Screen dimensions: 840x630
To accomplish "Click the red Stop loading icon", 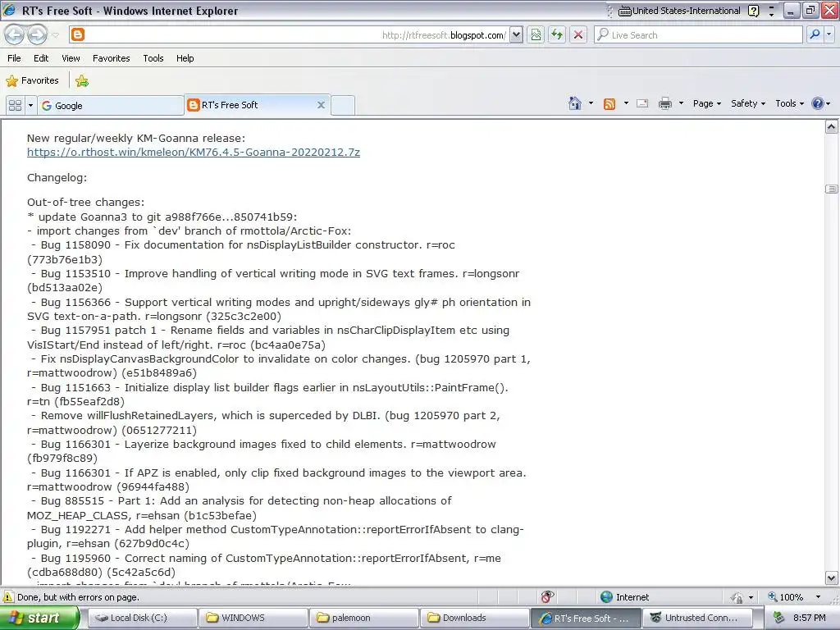I will 578,35.
